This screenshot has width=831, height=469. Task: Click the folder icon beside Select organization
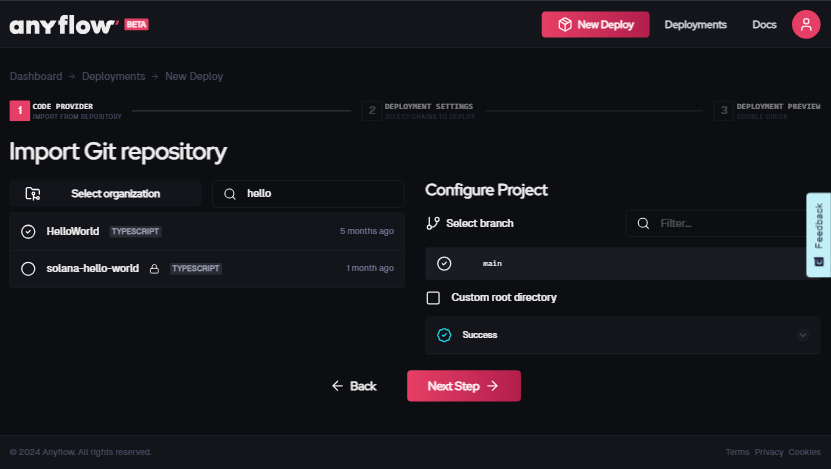(x=33, y=194)
